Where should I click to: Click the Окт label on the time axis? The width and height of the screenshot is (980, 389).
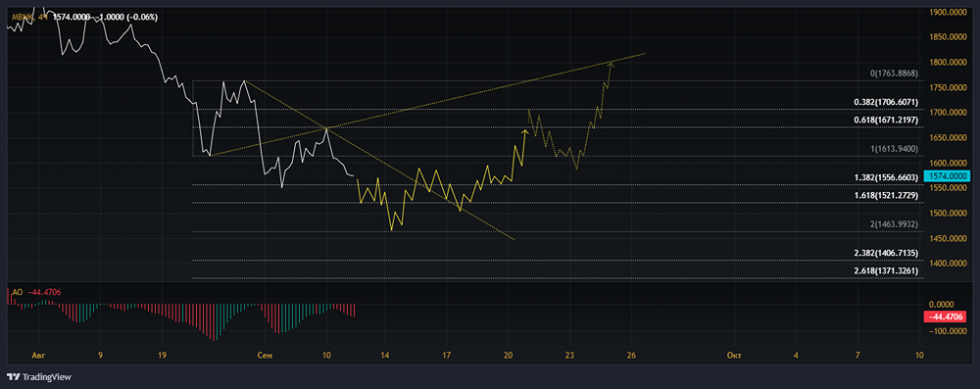tap(734, 356)
